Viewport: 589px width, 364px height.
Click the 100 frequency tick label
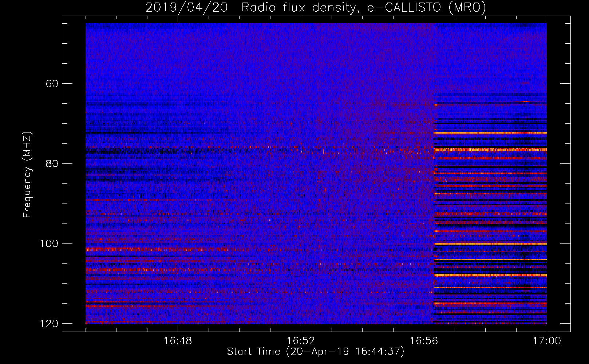coord(49,244)
